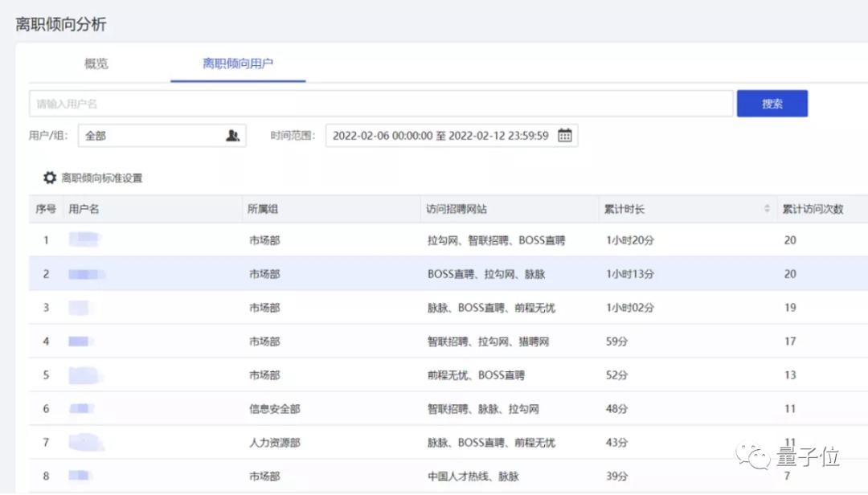Open the 时间范围 date range picker
Viewport: 868px width, 495px height.
click(x=452, y=136)
